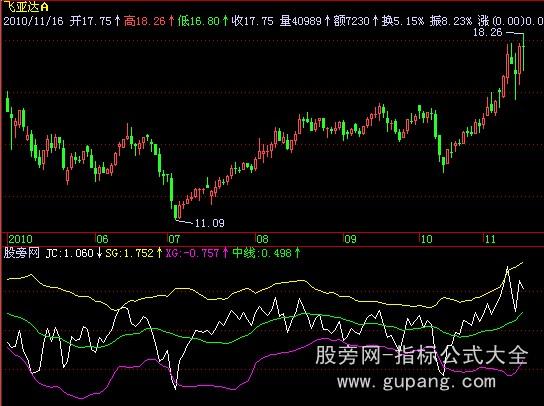Click the 07 month marker on axis
The height and width of the screenshot is (406, 544).
pyautogui.click(x=174, y=239)
